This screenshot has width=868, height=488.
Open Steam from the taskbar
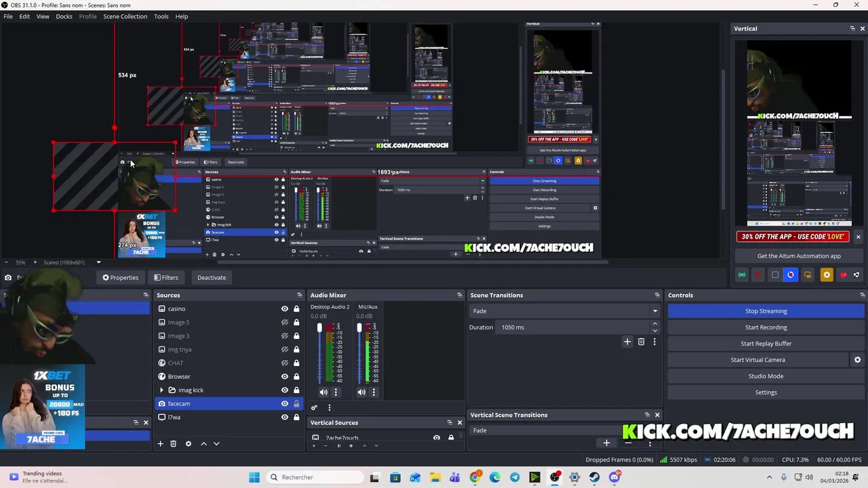594,477
